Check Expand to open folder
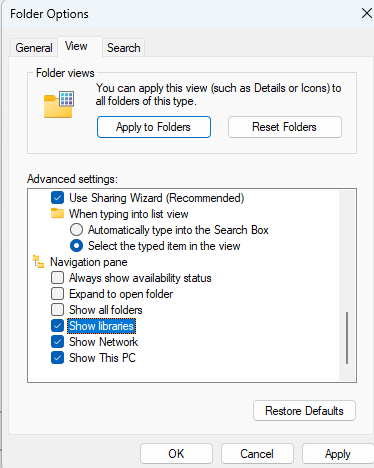 tap(57, 294)
